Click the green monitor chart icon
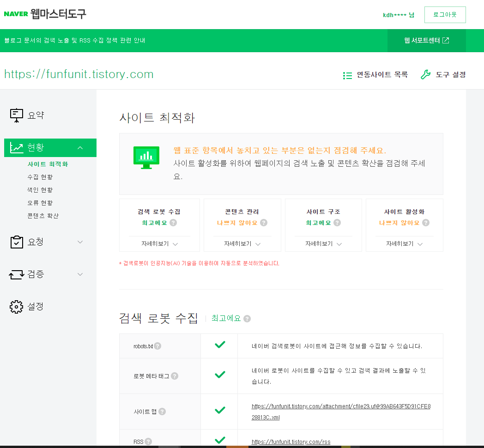 pos(146,157)
